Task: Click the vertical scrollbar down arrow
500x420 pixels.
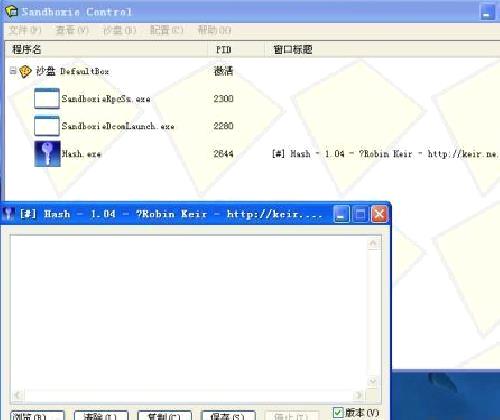Action: (373, 381)
